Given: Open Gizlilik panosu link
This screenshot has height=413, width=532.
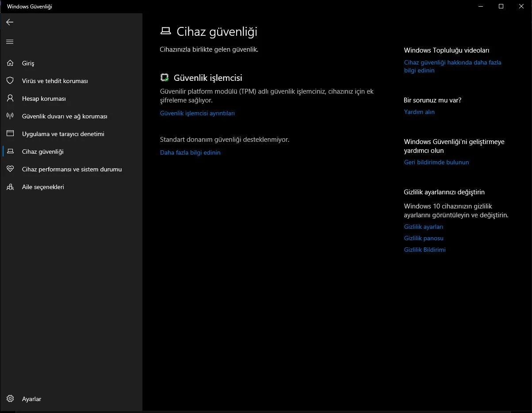Looking at the screenshot, I should 424,238.
